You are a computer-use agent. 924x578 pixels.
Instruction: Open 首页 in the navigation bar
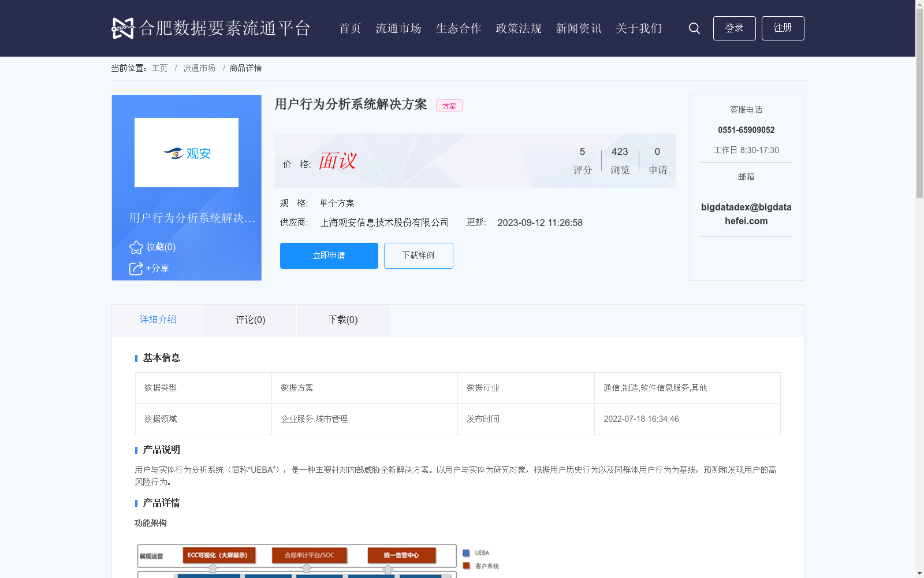tap(350, 28)
